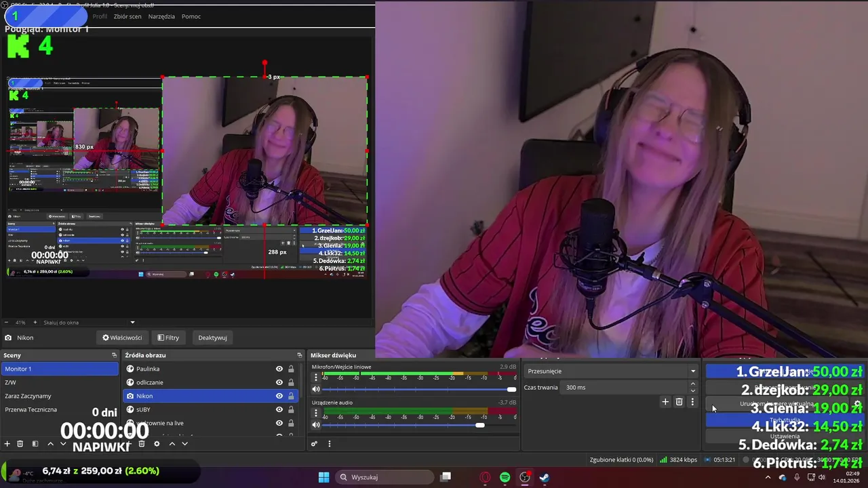Hide the odliczanie source

(279, 382)
